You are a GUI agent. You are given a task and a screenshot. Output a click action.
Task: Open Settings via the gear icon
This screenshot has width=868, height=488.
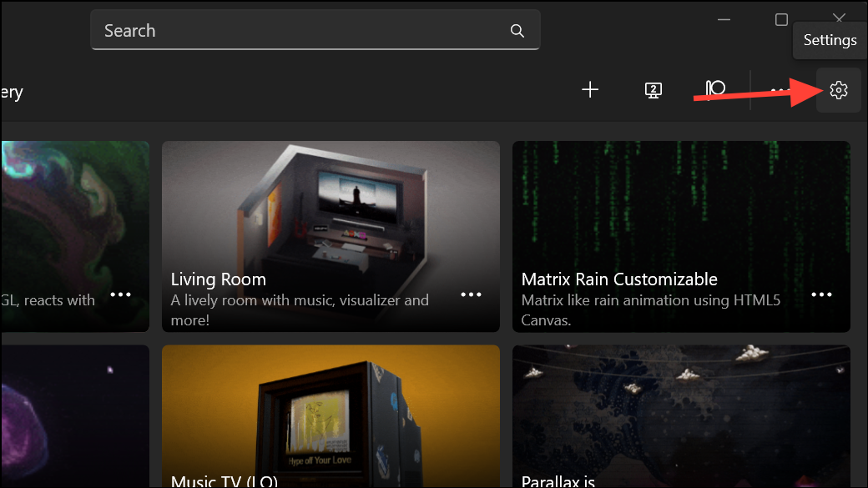pos(839,90)
